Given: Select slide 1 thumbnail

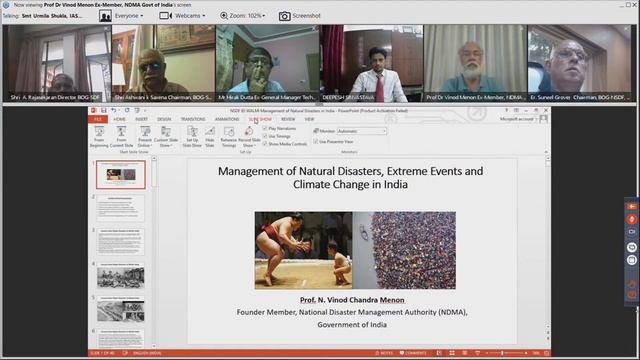Looking at the screenshot, I should point(121,175).
